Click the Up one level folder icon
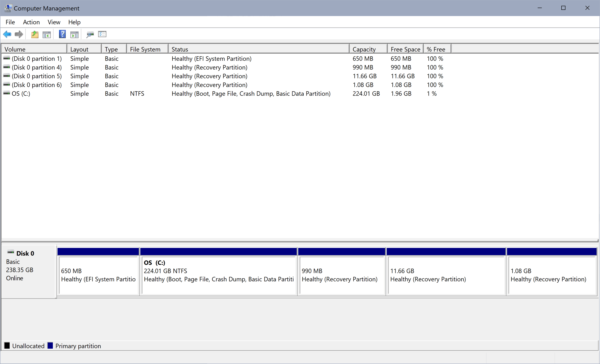This screenshot has width=600, height=364. (x=35, y=34)
